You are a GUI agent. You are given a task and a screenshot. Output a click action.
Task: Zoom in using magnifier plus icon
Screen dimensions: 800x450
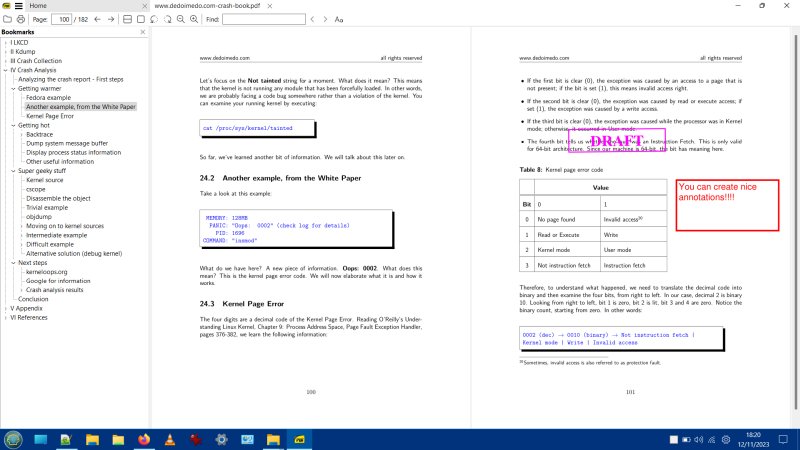tap(194, 19)
